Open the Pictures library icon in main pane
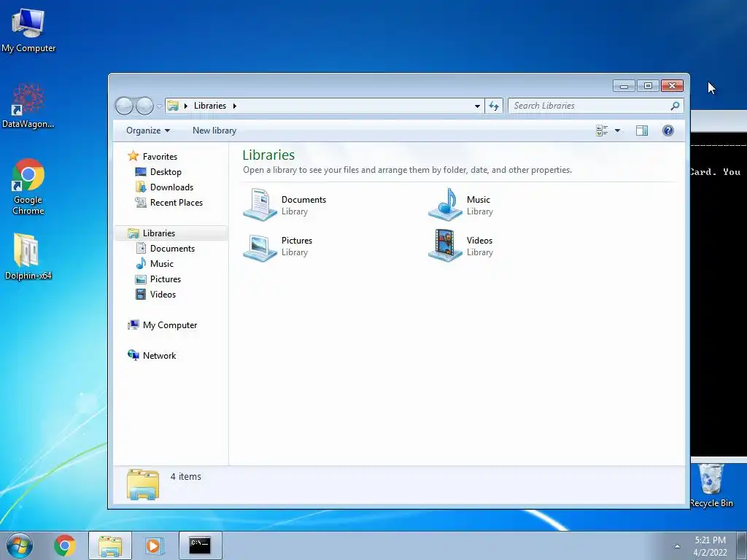Screen dimensions: 747x560 pyautogui.click(x=260, y=246)
